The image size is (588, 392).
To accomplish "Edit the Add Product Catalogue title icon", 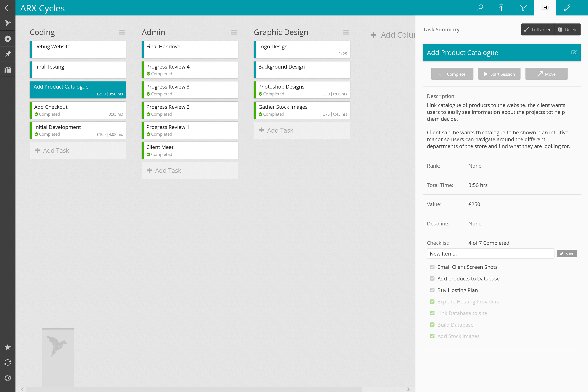I will [x=574, y=52].
